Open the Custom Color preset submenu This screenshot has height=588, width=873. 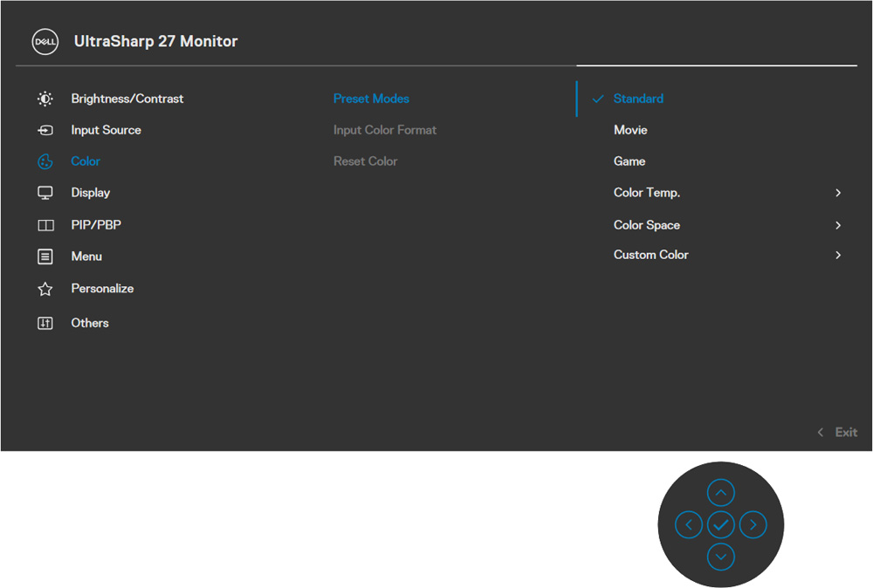pyautogui.click(x=651, y=255)
